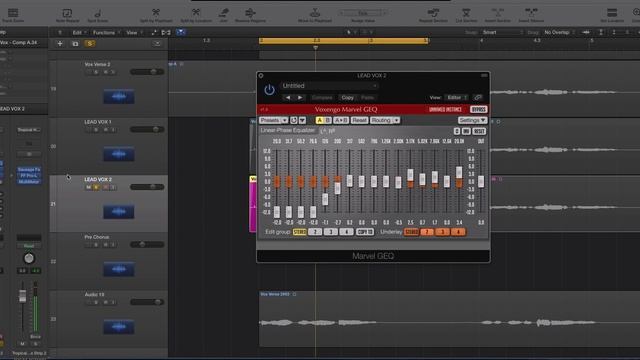This screenshot has height=360, width=640.
Task: Open the Untitled preset dropdown in plugin header
Action: coord(329,86)
